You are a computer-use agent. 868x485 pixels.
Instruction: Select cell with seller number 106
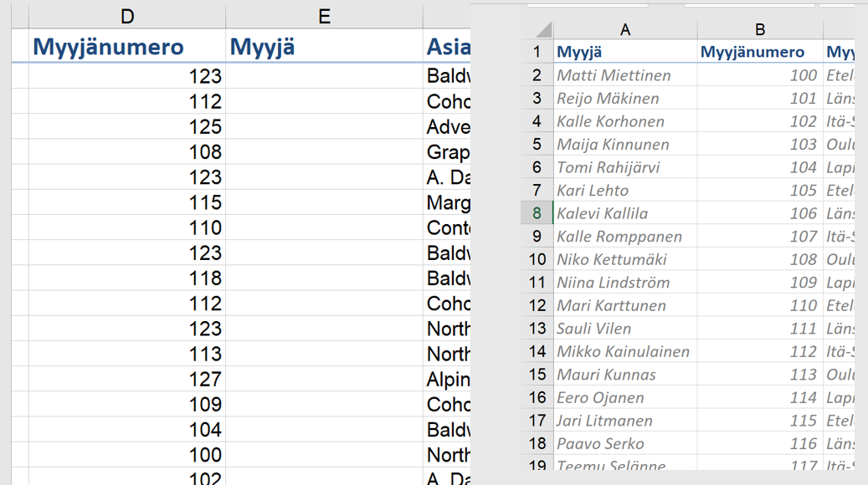tap(759, 213)
